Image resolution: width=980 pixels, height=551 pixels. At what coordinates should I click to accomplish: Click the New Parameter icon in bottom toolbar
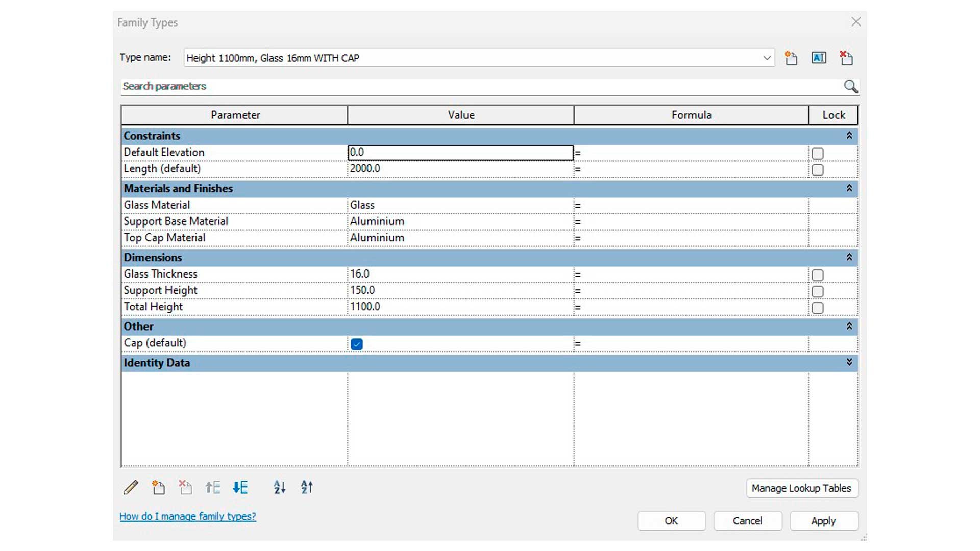coord(158,488)
